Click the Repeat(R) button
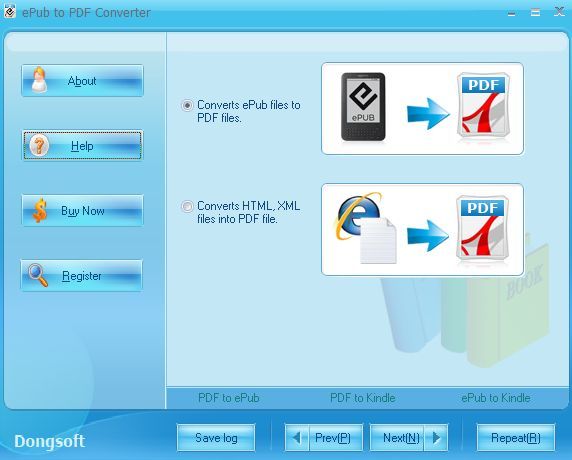Viewport: 572px width, 460px height. point(516,437)
